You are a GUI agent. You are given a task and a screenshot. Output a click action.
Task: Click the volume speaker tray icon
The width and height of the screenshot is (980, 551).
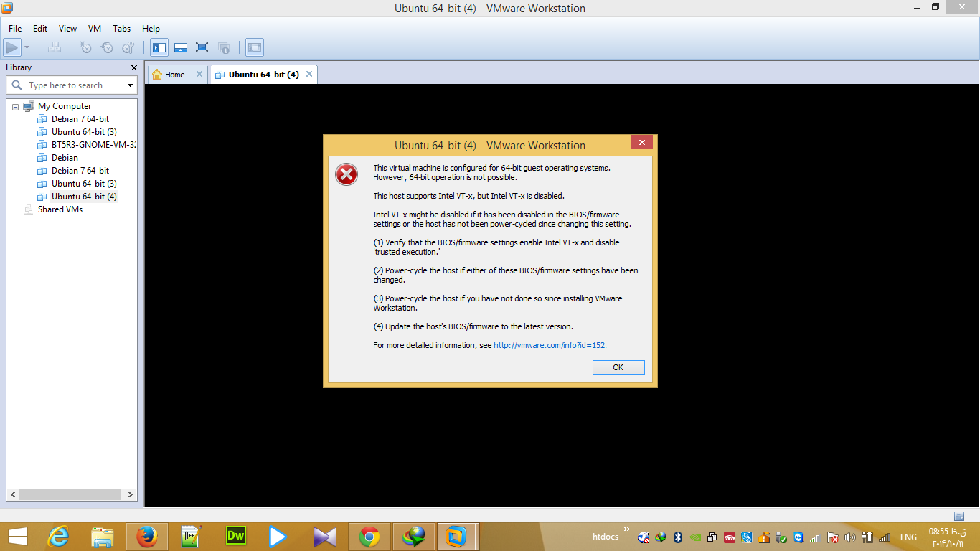click(x=850, y=537)
